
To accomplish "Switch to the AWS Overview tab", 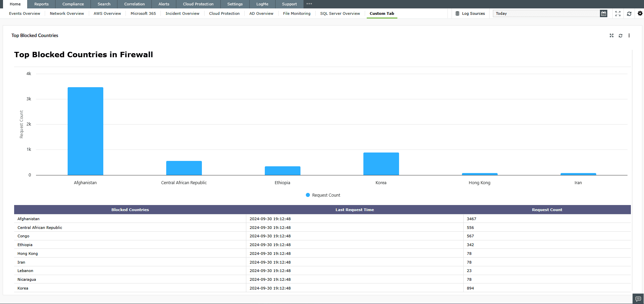I will pyautogui.click(x=107, y=13).
